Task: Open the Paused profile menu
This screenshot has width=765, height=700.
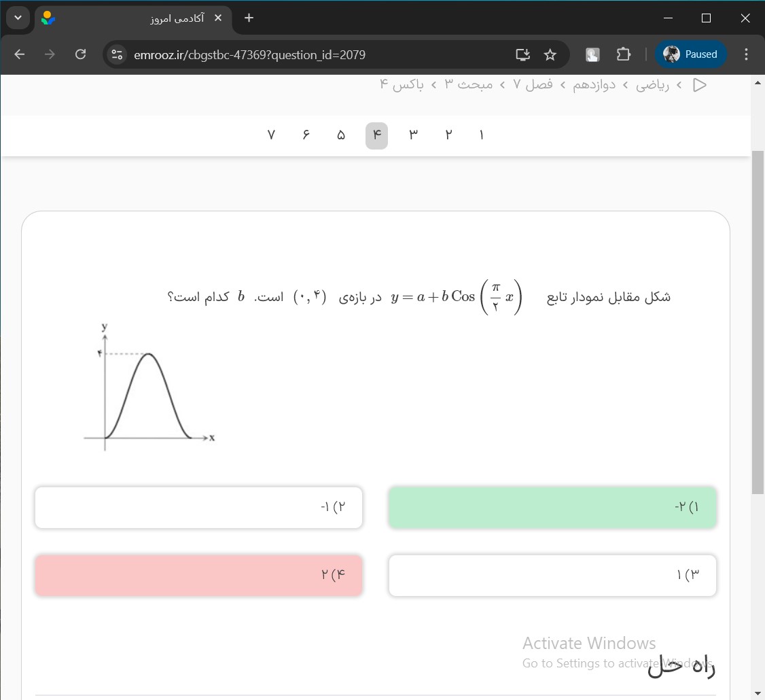Action: pos(690,54)
